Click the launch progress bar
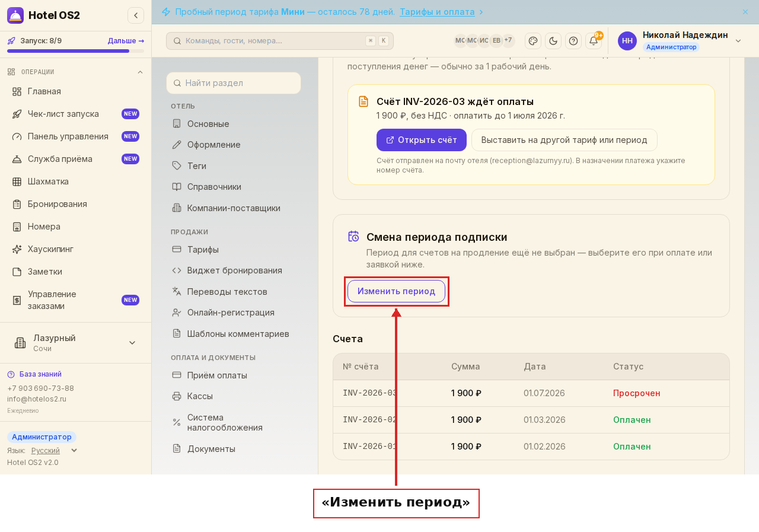 click(75, 51)
